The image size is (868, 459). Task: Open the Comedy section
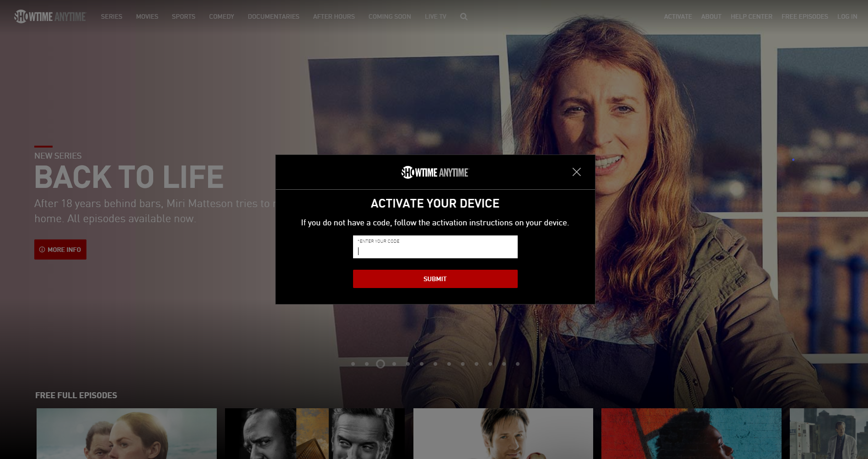point(221,16)
